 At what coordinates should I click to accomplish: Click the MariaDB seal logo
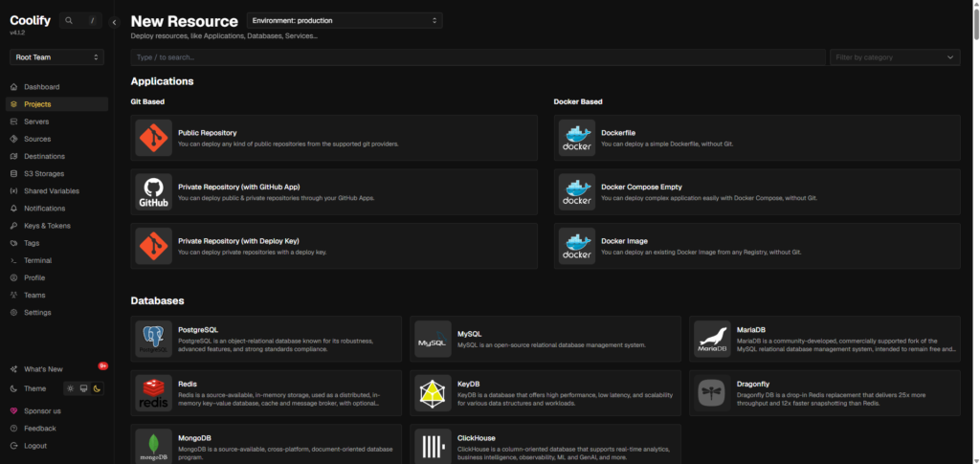(x=712, y=339)
